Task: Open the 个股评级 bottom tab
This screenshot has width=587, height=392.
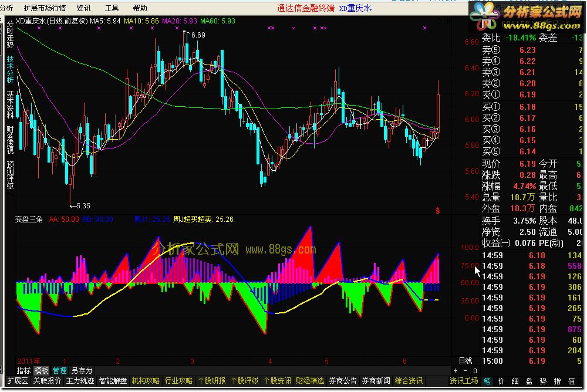Action: click(x=245, y=381)
